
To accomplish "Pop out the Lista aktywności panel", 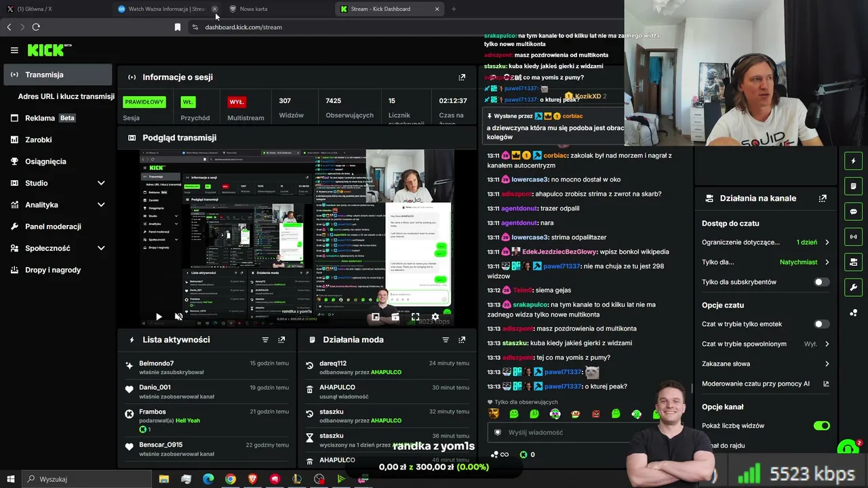I will point(281,340).
